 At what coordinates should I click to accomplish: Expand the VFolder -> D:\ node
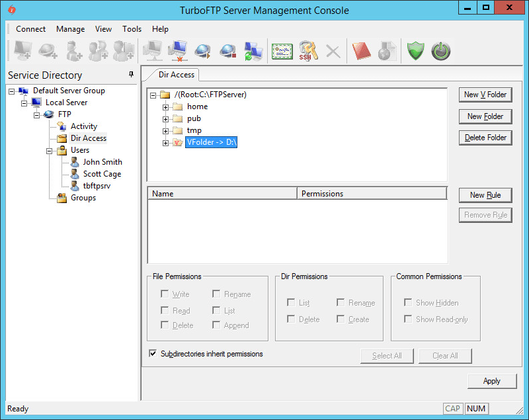click(165, 143)
